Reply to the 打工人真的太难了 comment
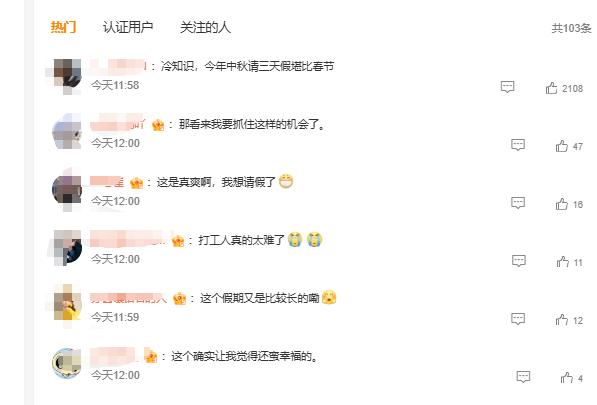 click(519, 261)
